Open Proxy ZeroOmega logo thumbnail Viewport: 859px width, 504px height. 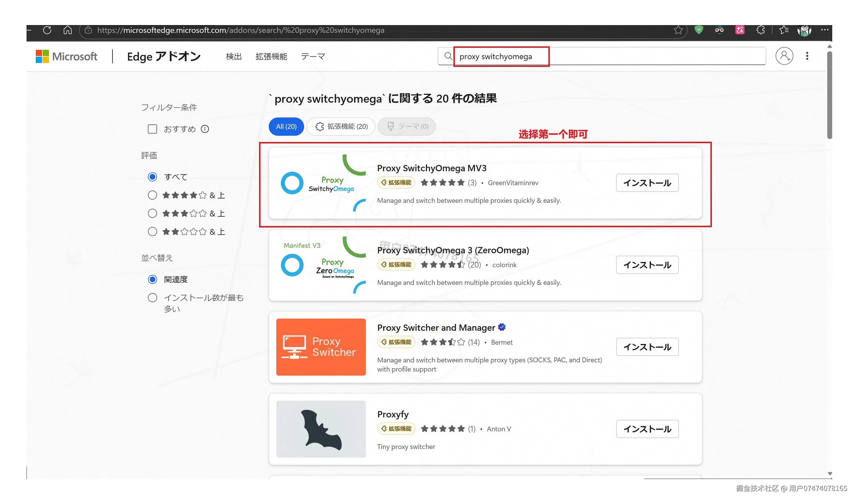click(321, 265)
